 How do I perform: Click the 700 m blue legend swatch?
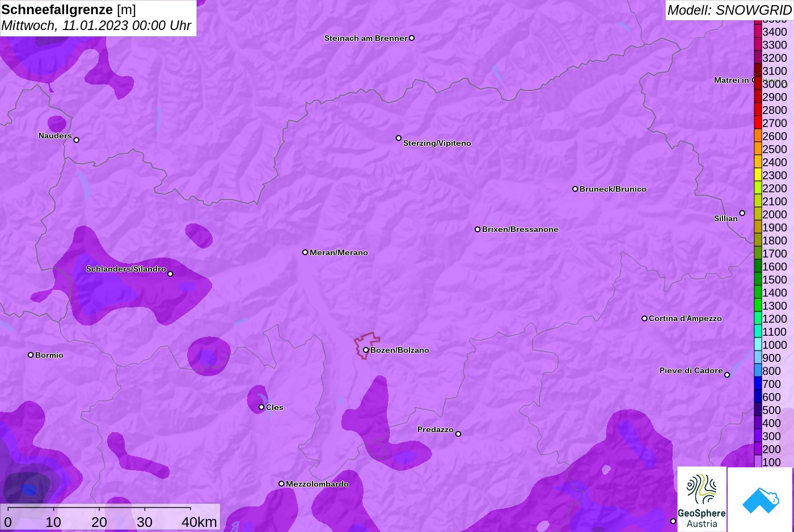pos(758,383)
